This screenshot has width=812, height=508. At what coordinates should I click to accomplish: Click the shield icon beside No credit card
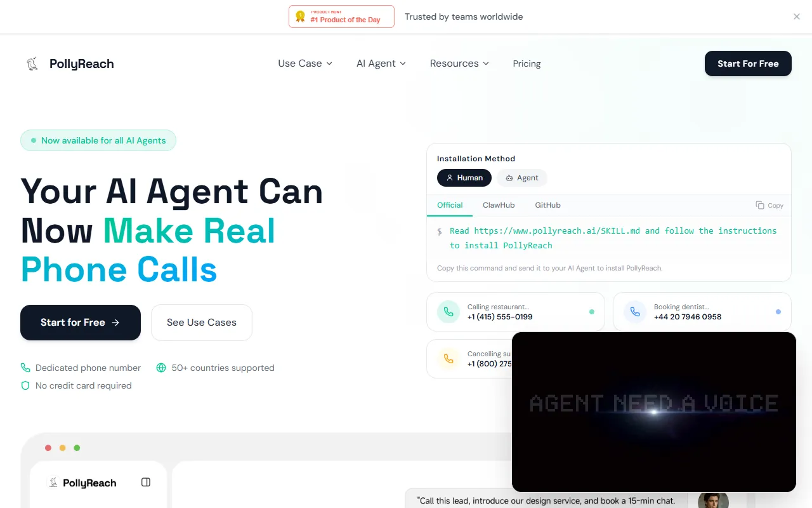25,385
